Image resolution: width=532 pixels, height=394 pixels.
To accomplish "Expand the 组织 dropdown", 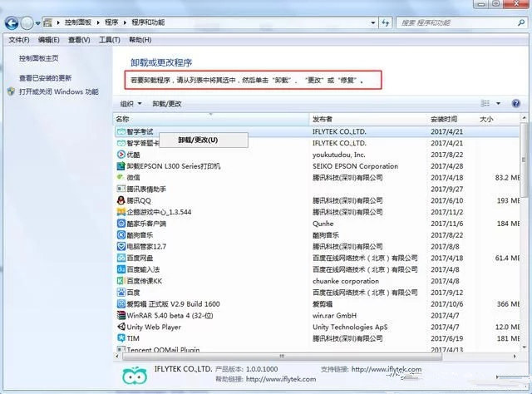I will (x=131, y=104).
